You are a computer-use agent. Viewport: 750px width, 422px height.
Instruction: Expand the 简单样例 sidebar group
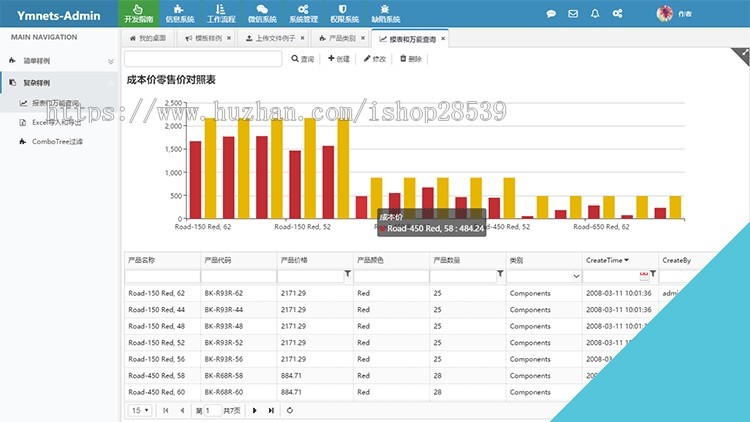click(59, 61)
